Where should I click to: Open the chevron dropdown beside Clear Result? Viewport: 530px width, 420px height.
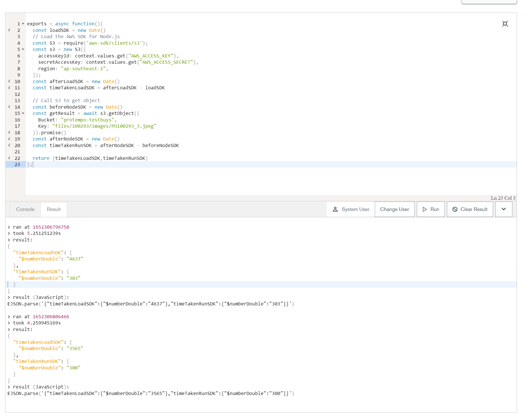[x=504, y=209]
